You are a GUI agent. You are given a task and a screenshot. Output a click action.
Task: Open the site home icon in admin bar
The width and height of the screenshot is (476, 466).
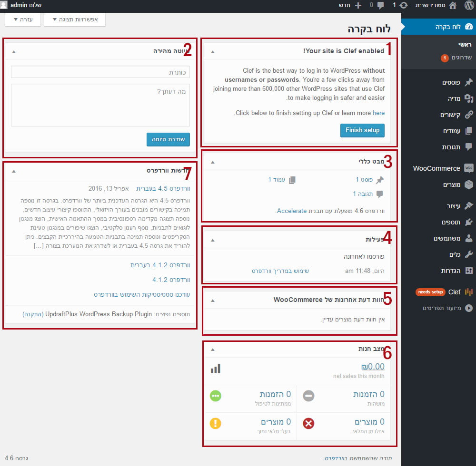[x=453, y=5]
